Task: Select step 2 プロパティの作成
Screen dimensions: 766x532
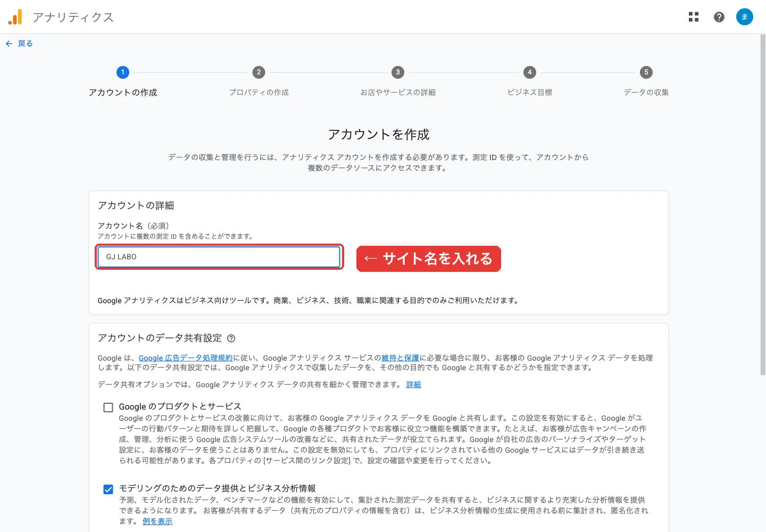Action: click(x=259, y=82)
